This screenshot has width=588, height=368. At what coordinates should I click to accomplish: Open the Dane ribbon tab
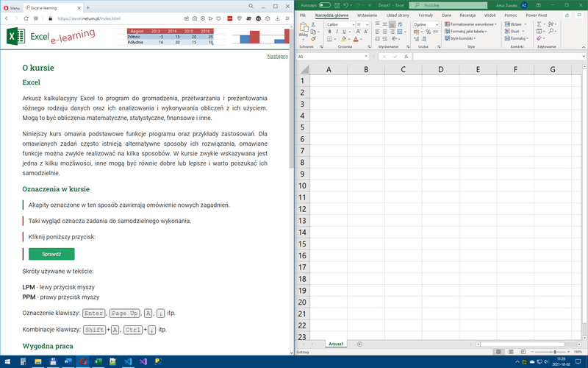click(x=446, y=15)
